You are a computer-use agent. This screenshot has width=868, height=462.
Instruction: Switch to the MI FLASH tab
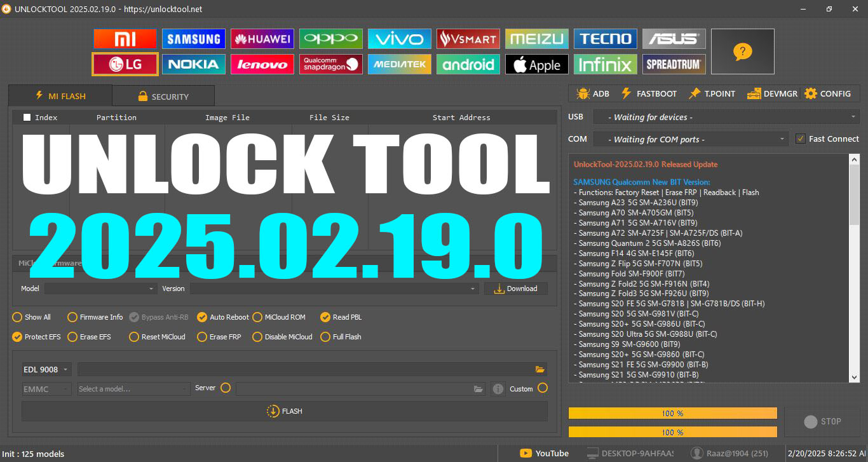60,96
